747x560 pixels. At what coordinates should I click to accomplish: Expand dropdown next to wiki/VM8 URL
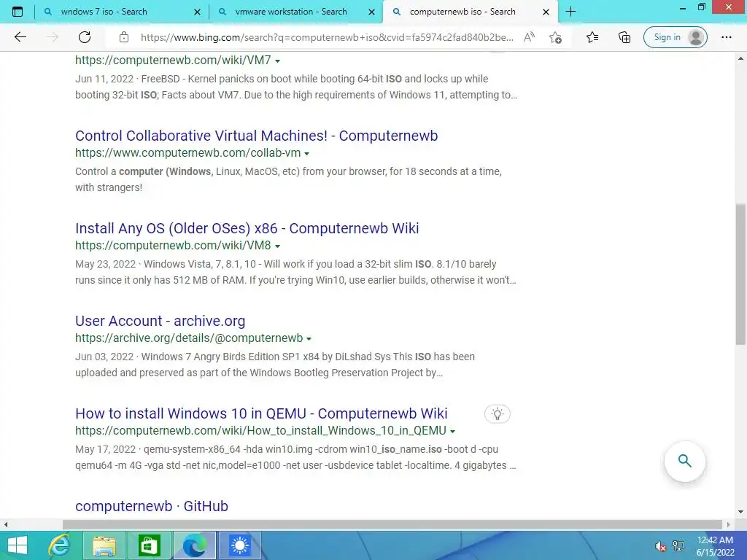278,246
